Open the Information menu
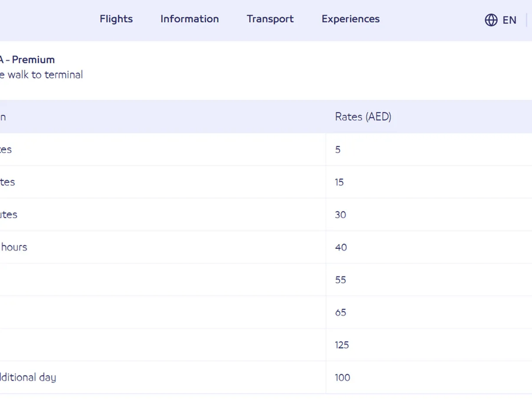 click(x=189, y=19)
